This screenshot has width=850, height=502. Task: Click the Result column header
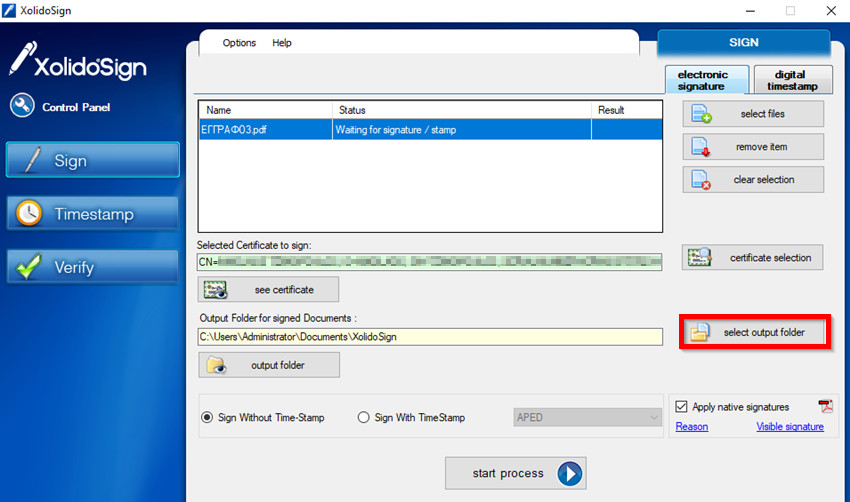(x=627, y=110)
